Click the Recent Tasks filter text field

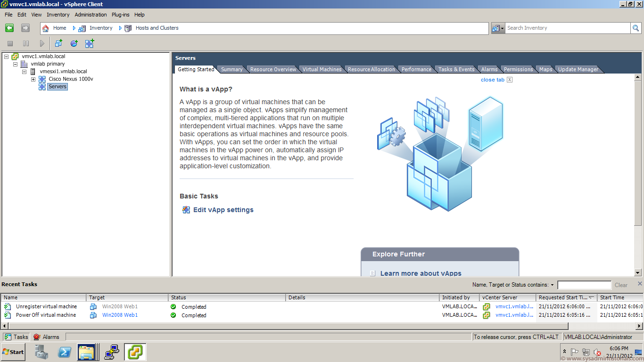click(584, 285)
